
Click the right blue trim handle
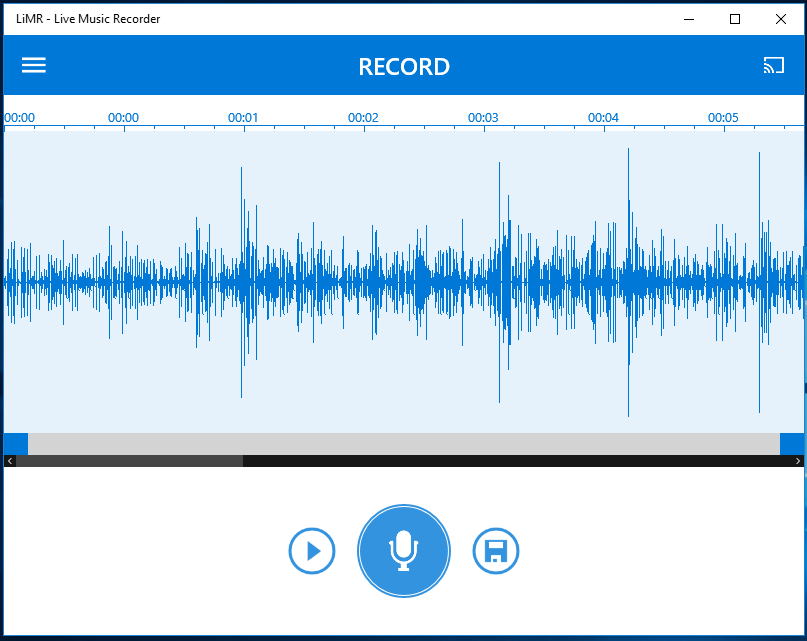792,444
